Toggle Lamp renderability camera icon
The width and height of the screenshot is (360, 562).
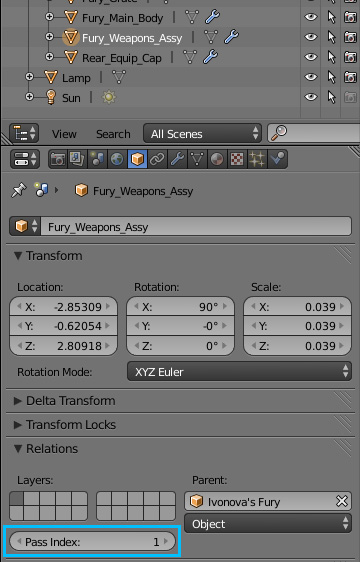(x=351, y=77)
